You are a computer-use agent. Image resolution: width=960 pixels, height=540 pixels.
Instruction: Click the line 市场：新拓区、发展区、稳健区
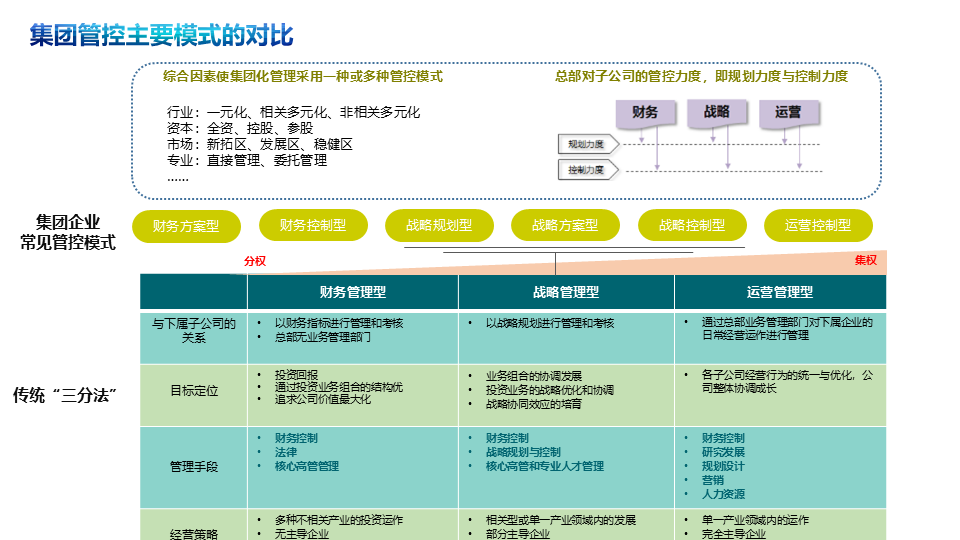(x=260, y=144)
